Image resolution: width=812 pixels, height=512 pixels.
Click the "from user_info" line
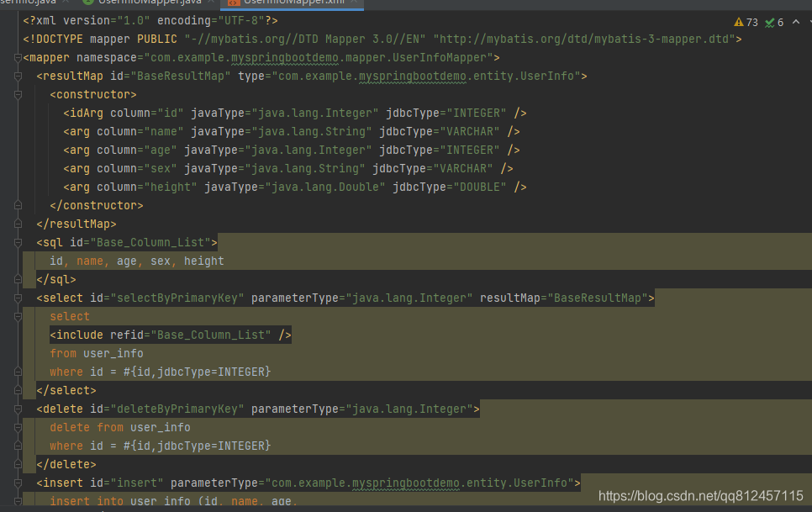tap(97, 354)
